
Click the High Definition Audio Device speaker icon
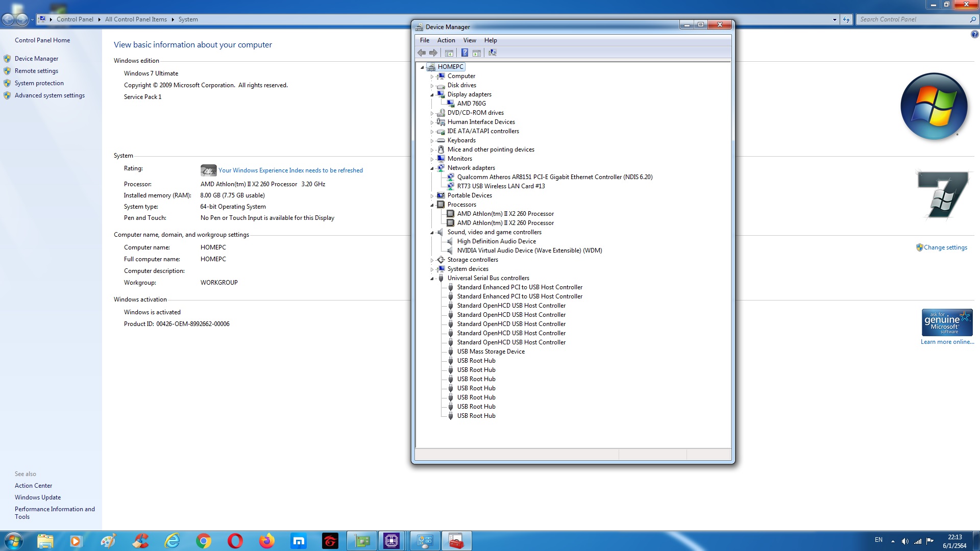(x=451, y=241)
